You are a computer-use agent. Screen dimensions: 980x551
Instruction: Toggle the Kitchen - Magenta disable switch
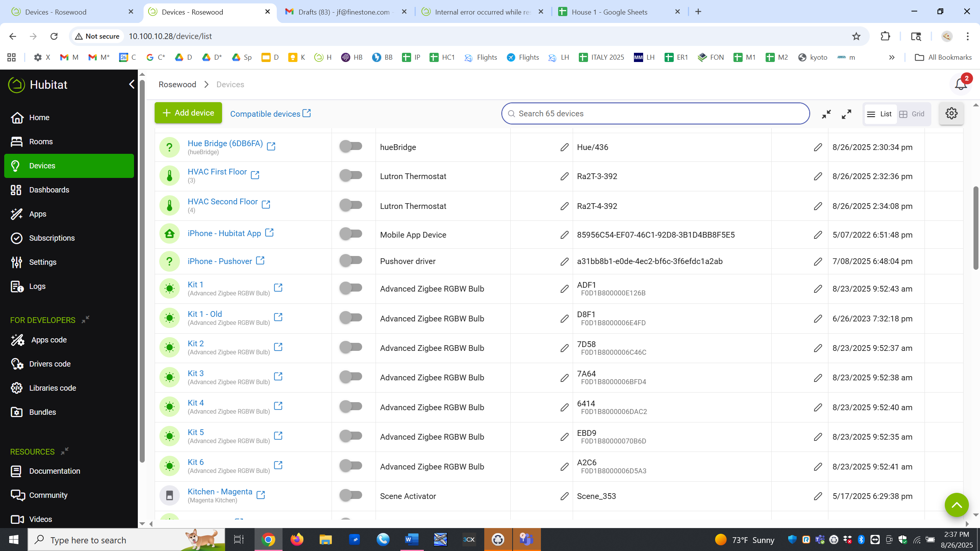(351, 495)
